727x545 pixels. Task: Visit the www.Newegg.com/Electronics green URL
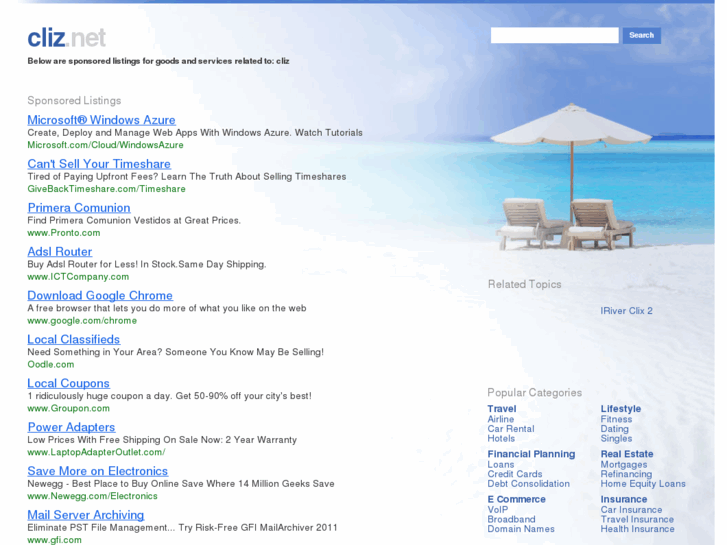[92, 496]
